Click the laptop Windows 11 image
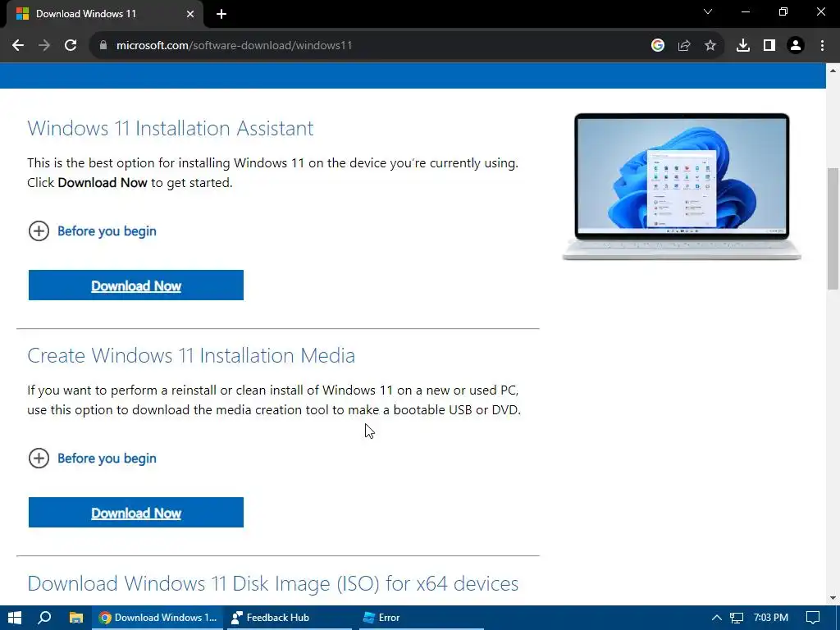 coord(682,186)
